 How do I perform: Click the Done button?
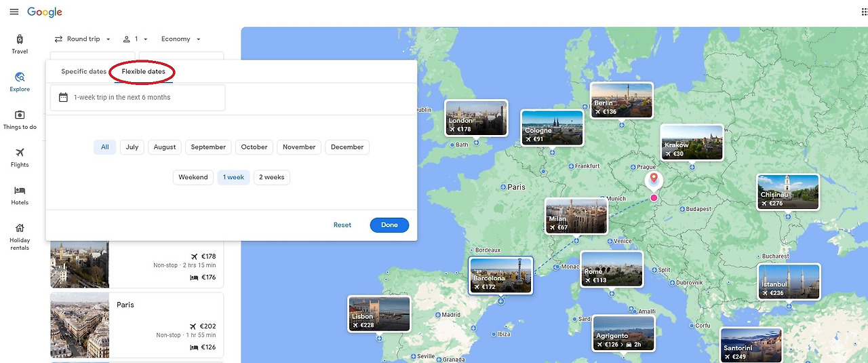(x=389, y=225)
